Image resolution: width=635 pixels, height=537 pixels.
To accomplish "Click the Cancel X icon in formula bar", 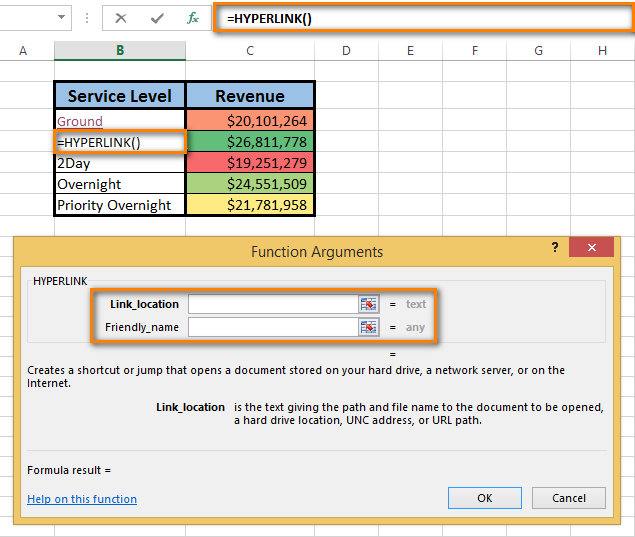I will pyautogui.click(x=121, y=18).
